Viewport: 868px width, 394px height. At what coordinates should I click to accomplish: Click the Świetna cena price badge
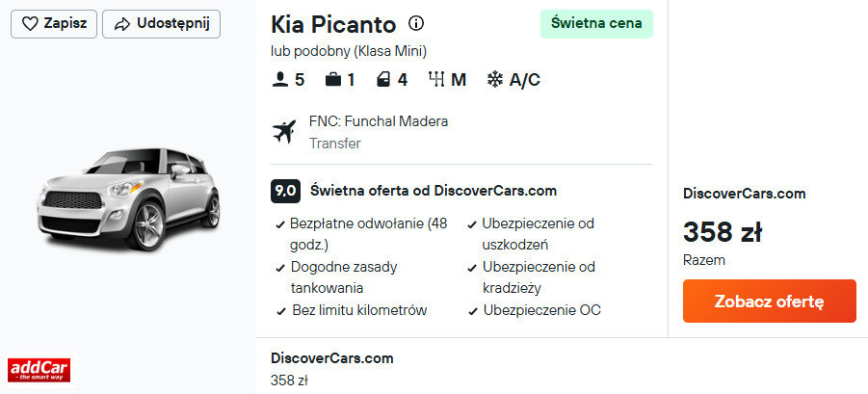(596, 24)
